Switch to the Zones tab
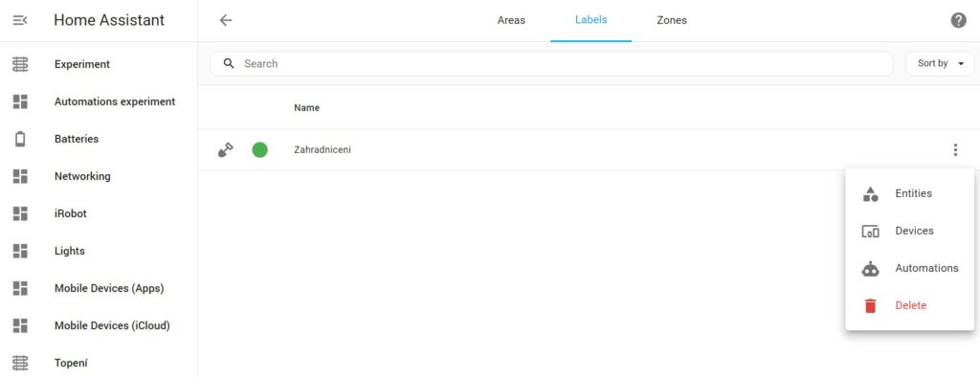 click(671, 20)
